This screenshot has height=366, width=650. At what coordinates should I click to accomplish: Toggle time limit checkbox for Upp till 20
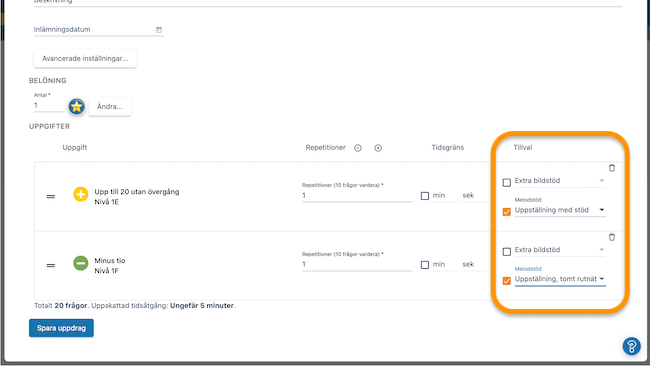424,196
